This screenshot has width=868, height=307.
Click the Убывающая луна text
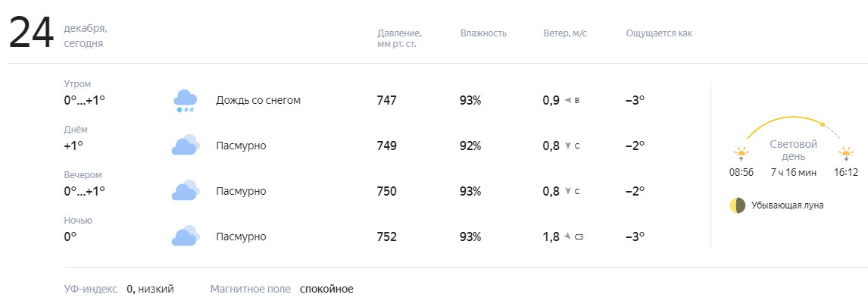[787, 205]
